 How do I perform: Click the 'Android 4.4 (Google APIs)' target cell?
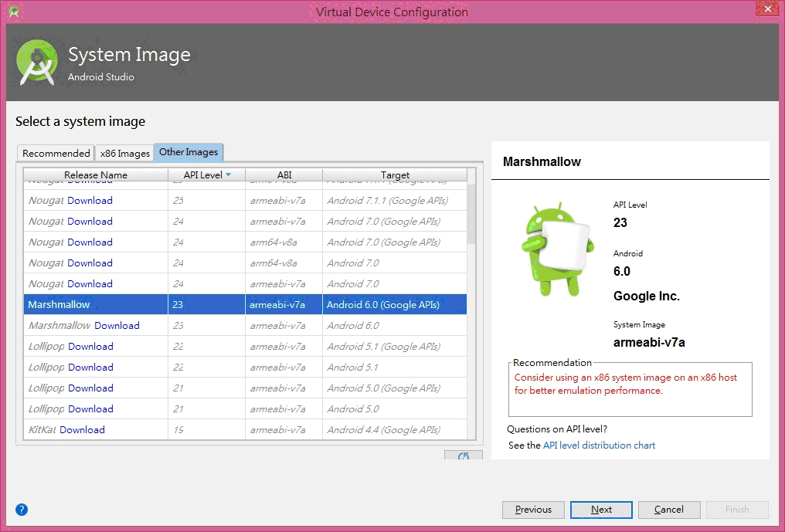coord(395,430)
